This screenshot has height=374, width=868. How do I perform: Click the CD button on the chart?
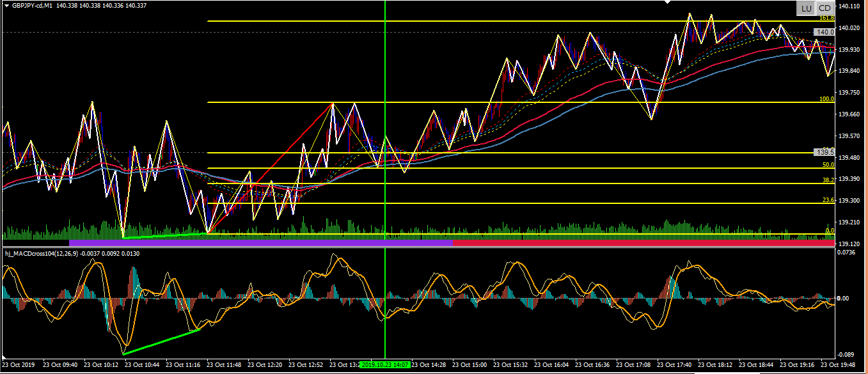(x=825, y=8)
